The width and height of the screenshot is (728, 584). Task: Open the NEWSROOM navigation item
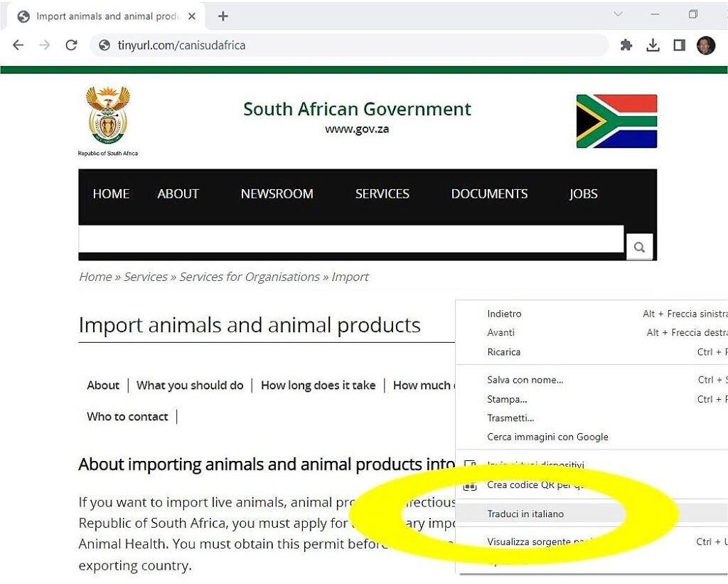(x=277, y=193)
